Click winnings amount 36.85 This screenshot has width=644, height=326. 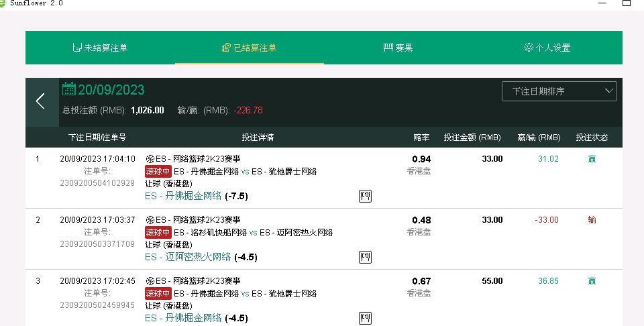[548, 281]
